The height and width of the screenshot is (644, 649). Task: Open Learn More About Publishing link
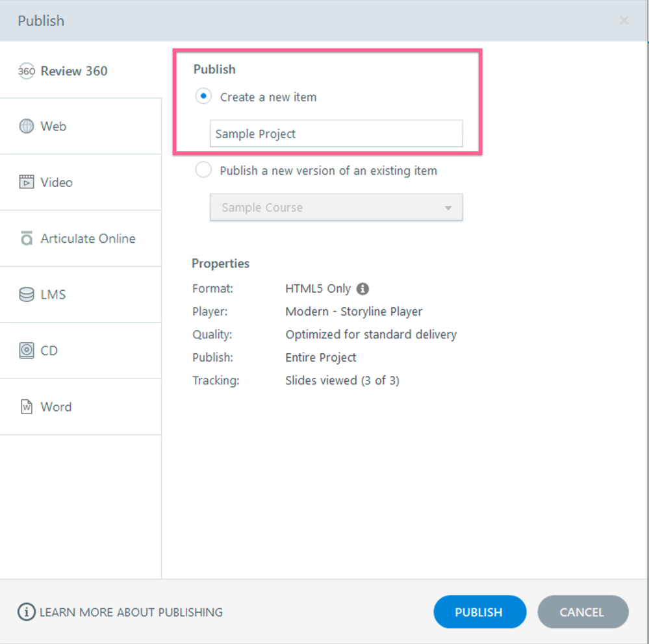pos(131,612)
